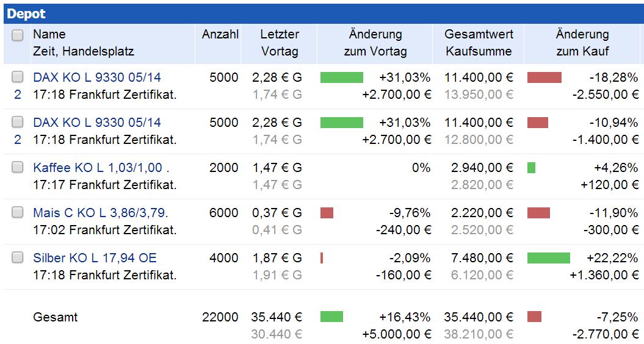Click the number 2 under second DAX row
Viewport: 644px width, 344px height.
coord(18,140)
